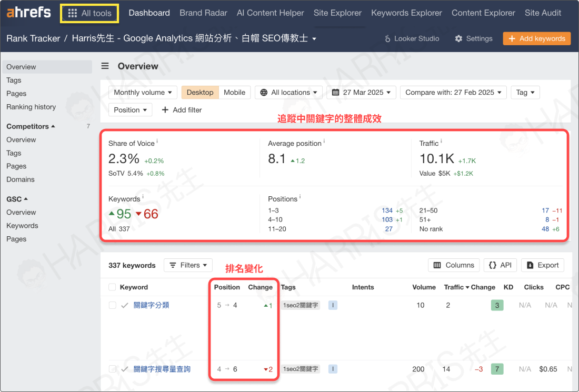Open Tags in top sidebar section
This screenshot has height=392, width=579.
point(14,80)
